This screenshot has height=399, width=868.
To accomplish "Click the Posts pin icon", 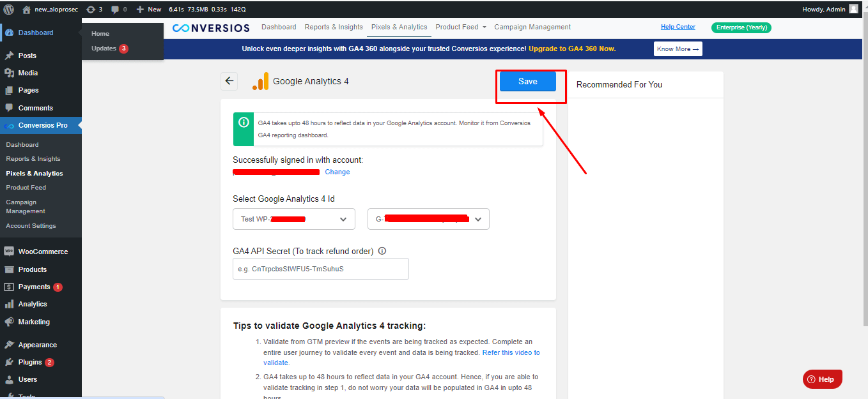I will coord(9,56).
